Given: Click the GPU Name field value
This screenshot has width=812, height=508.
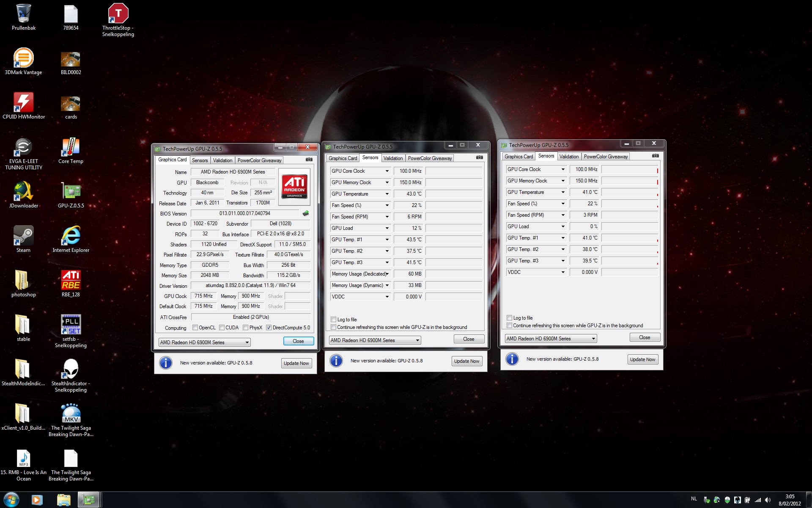Looking at the screenshot, I should click(x=233, y=172).
